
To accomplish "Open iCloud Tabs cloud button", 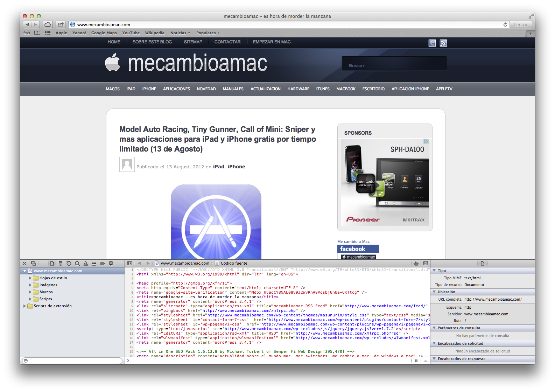I will 48,24.
